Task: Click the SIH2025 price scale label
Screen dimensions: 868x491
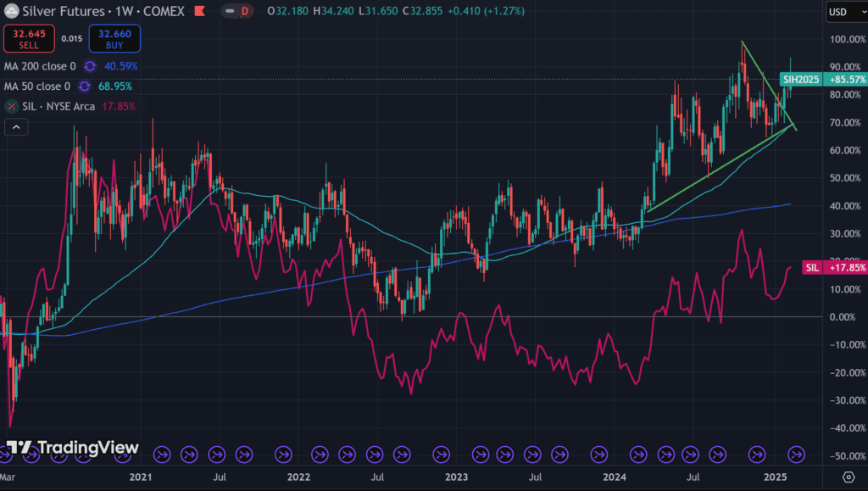Action: point(801,80)
